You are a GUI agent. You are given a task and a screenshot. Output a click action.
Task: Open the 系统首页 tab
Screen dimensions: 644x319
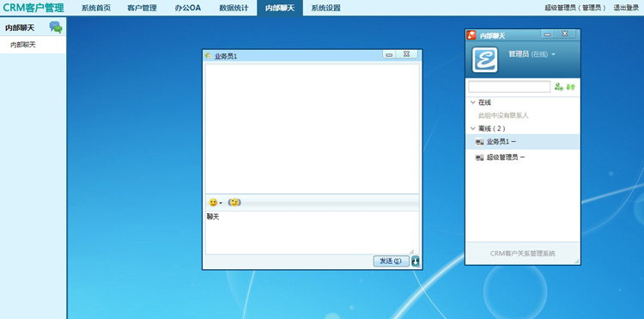tap(95, 8)
